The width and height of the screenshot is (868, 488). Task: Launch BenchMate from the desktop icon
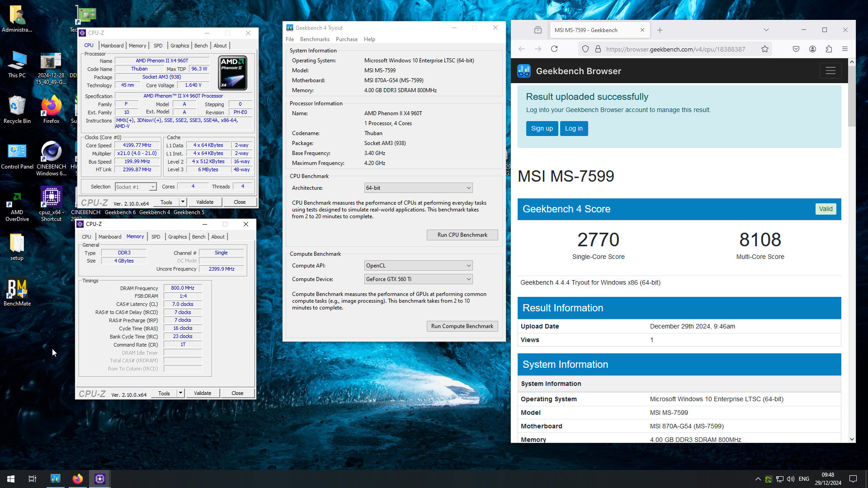tap(17, 292)
